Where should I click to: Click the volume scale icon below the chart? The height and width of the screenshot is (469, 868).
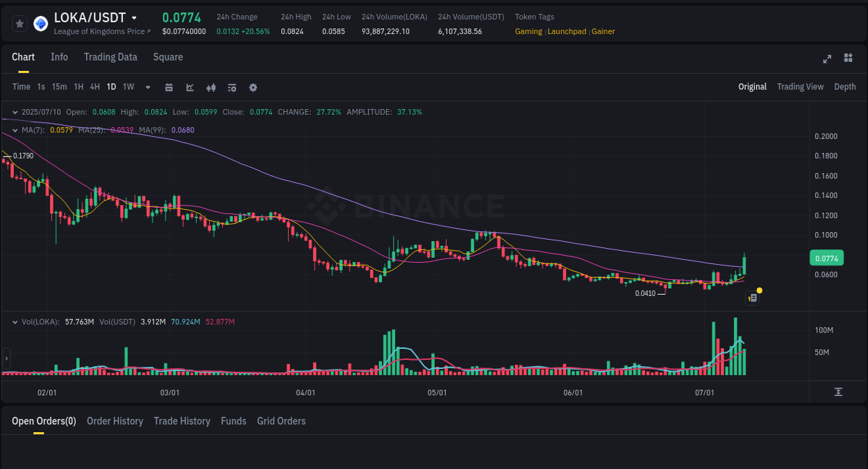(x=839, y=392)
